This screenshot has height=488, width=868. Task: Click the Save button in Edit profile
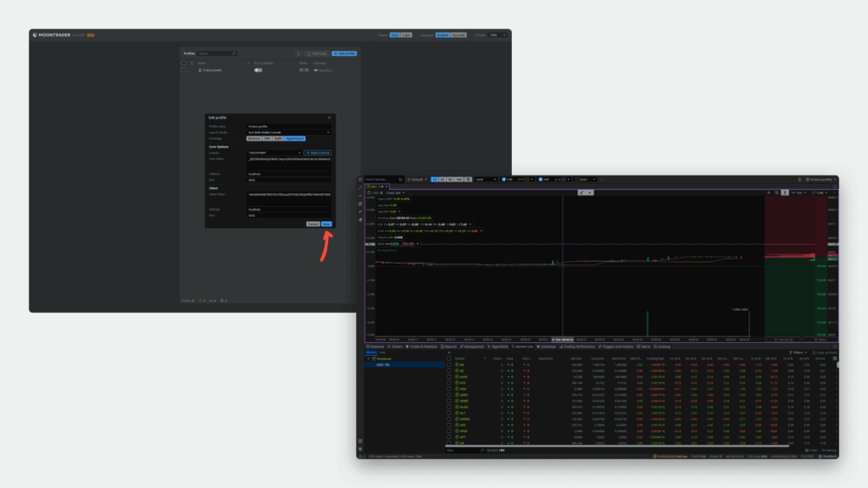click(x=326, y=224)
